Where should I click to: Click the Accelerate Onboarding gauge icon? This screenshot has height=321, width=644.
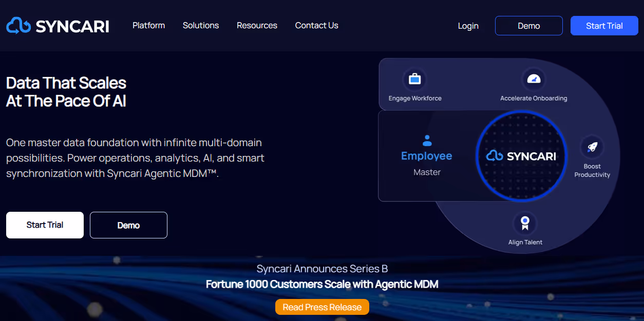pyautogui.click(x=534, y=79)
